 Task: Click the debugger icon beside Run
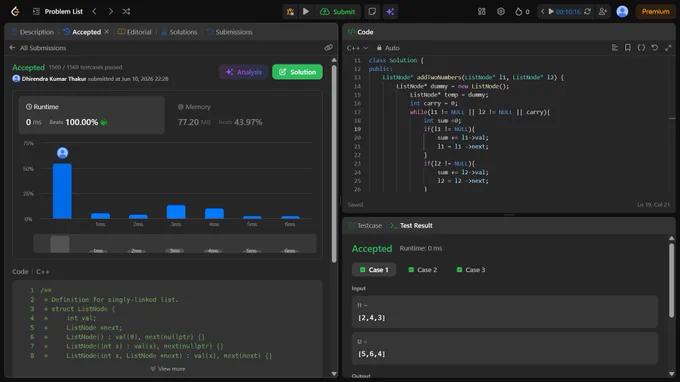pos(290,12)
